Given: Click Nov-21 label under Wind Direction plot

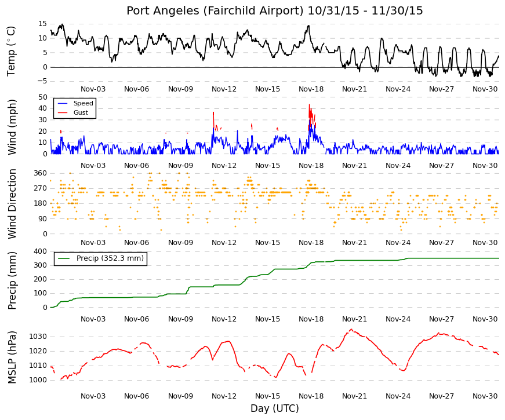Looking at the screenshot, I should (x=354, y=243).
